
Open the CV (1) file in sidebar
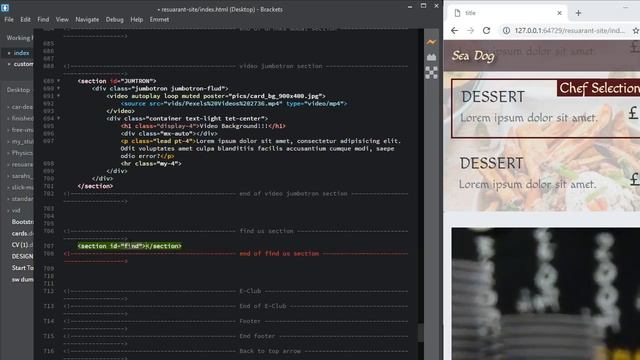pyautogui.click(x=22, y=245)
